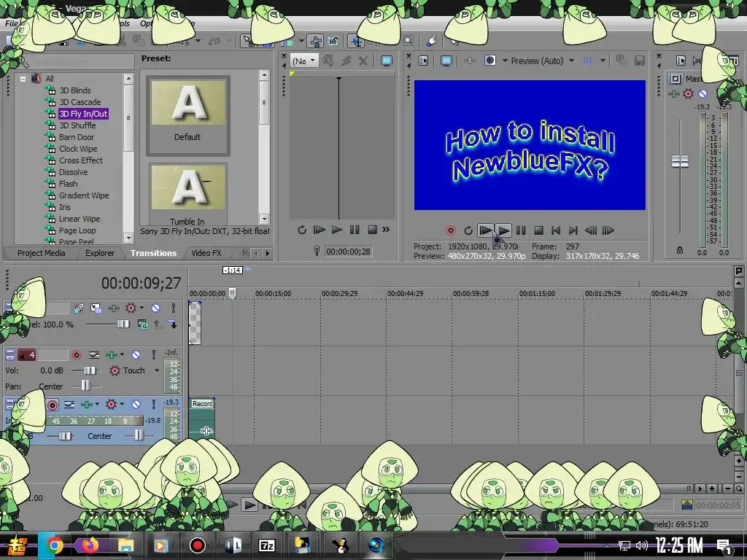Adjust the Pan slider on audio track 4

(x=86, y=386)
